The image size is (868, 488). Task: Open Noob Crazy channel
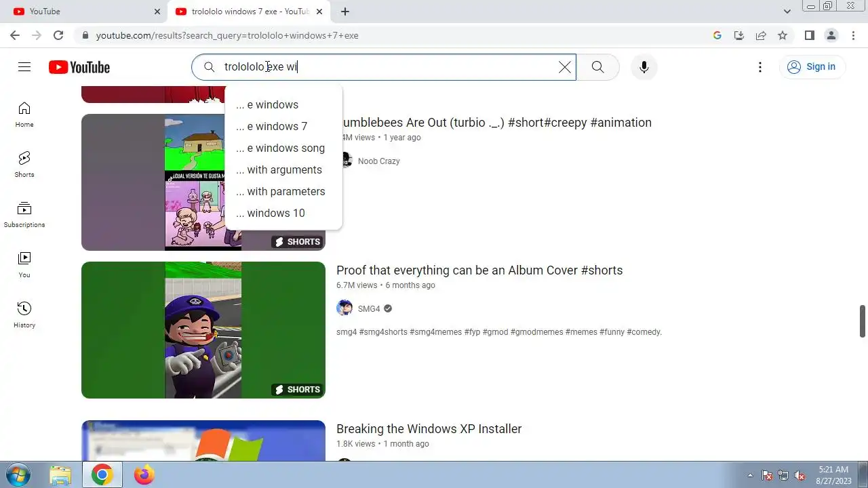(x=378, y=161)
